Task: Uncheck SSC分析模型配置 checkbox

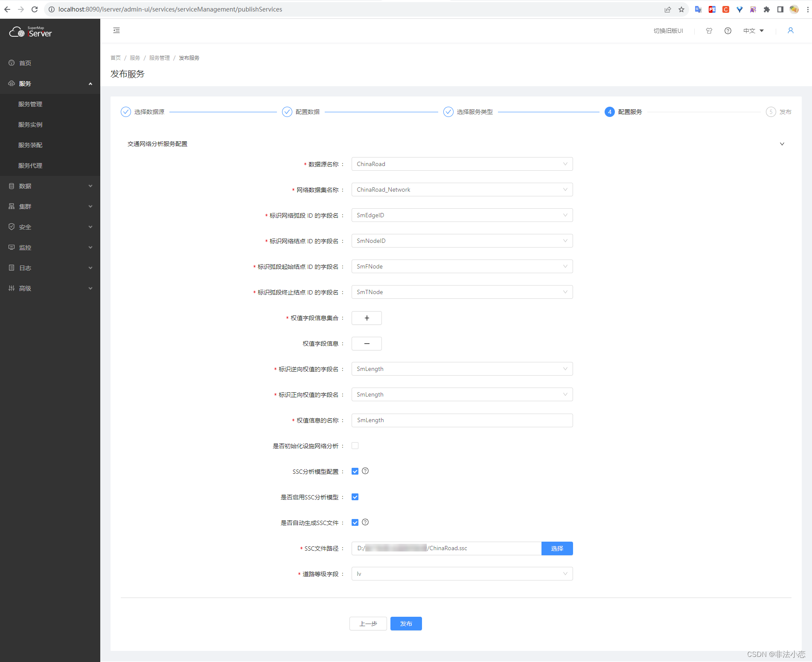Action: [355, 471]
